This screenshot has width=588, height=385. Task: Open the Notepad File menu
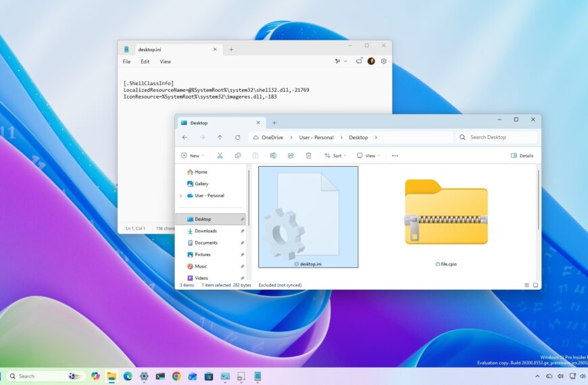127,61
